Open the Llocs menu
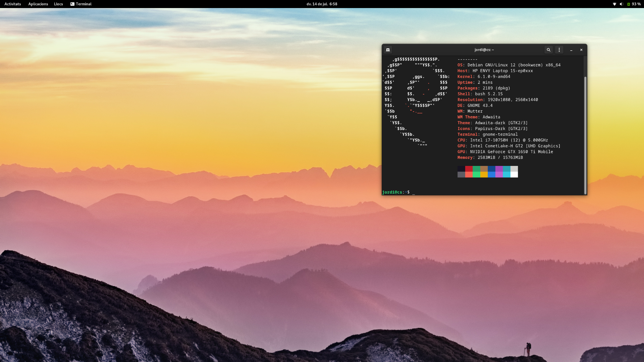The width and height of the screenshot is (644, 362). (x=58, y=4)
